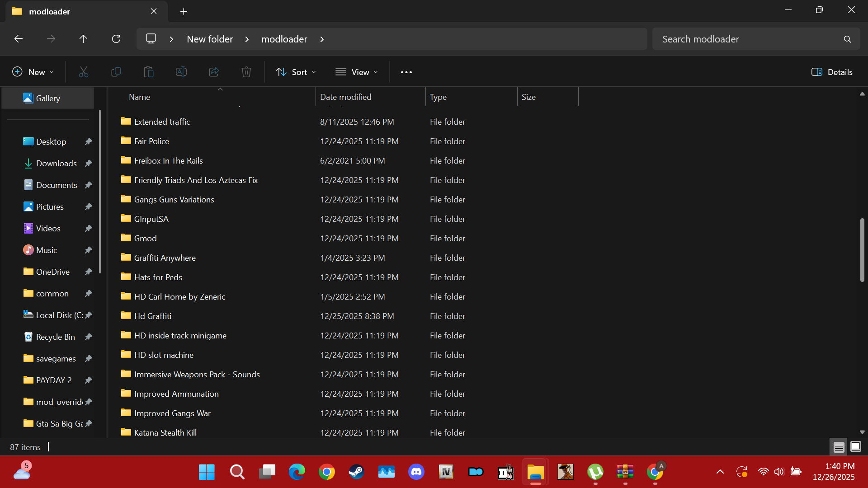Sort by Date modified column header
This screenshot has height=488, width=868.
[x=346, y=97]
